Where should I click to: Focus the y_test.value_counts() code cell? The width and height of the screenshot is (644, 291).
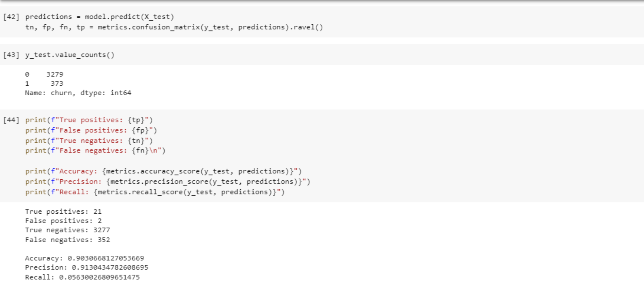(70, 55)
